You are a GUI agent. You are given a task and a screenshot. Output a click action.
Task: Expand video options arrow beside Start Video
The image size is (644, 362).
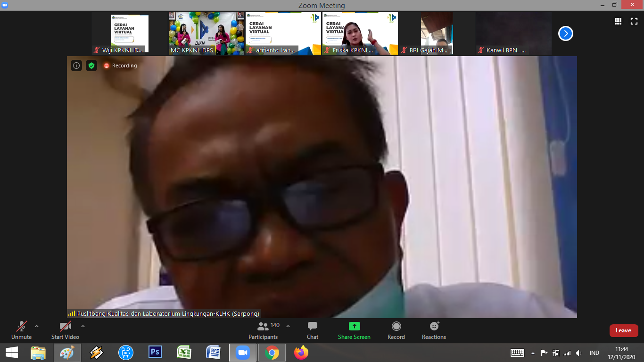pyautogui.click(x=83, y=326)
